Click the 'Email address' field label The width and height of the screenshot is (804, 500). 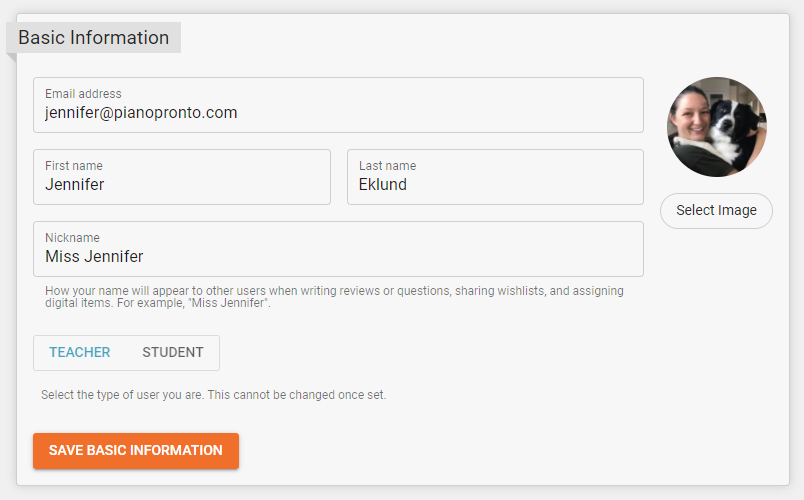tap(83, 94)
